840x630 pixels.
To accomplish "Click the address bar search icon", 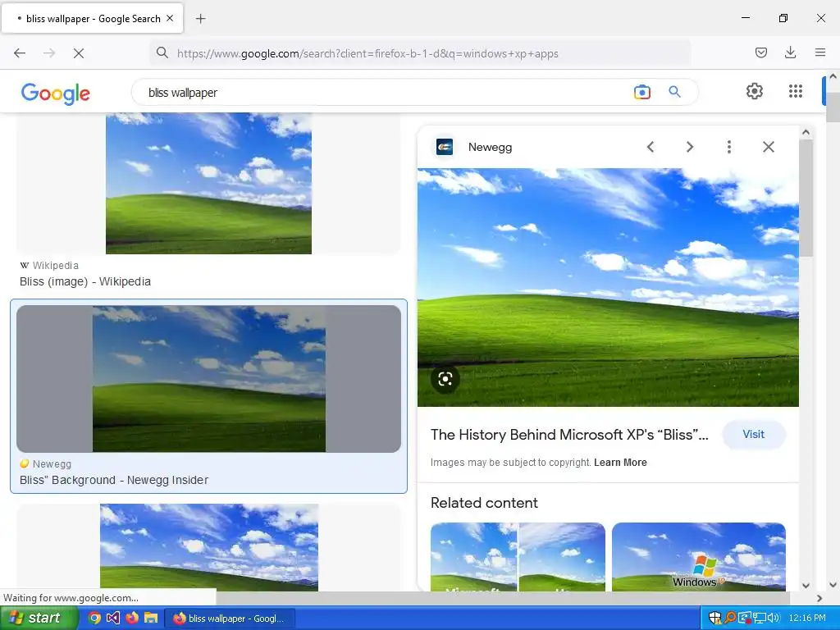I will click(x=162, y=52).
